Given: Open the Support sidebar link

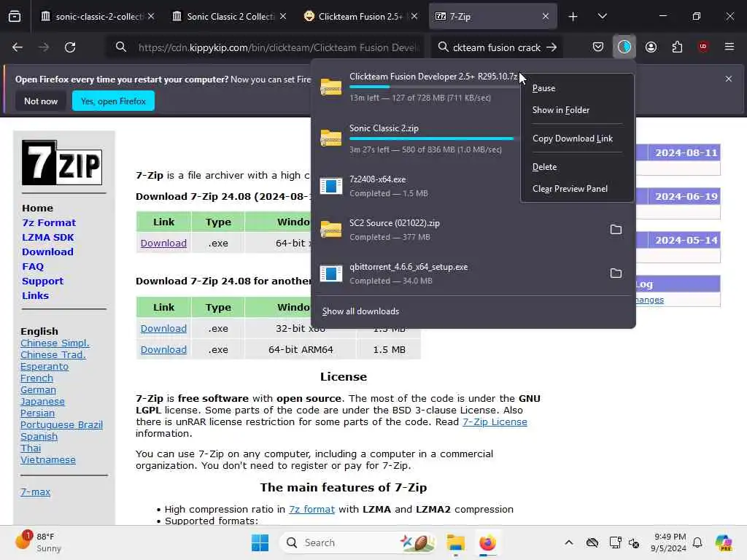Looking at the screenshot, I should (43, 281).
